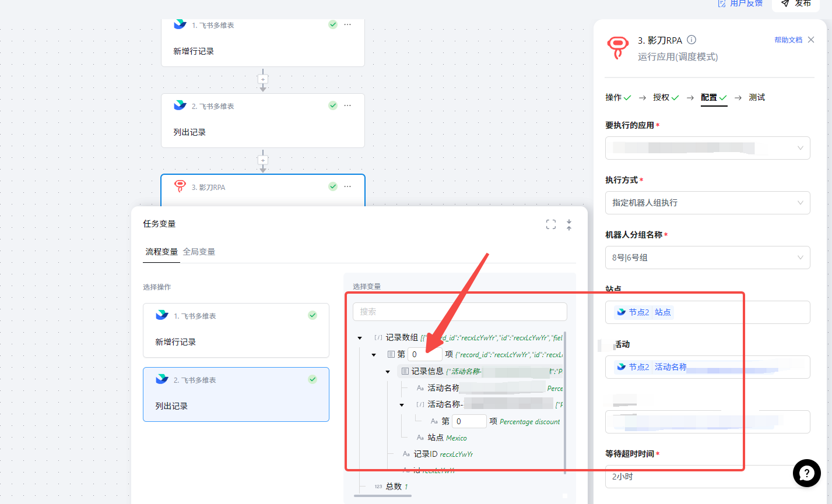Select the 新增行记录 node text on the canvas
This screenshot has height=504, width=832.
[x=194, y=51]
